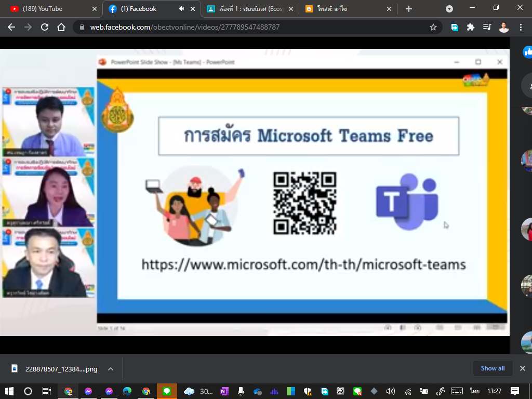Click the address bar URL
532x399 pixels.
(x=185, y=27)
